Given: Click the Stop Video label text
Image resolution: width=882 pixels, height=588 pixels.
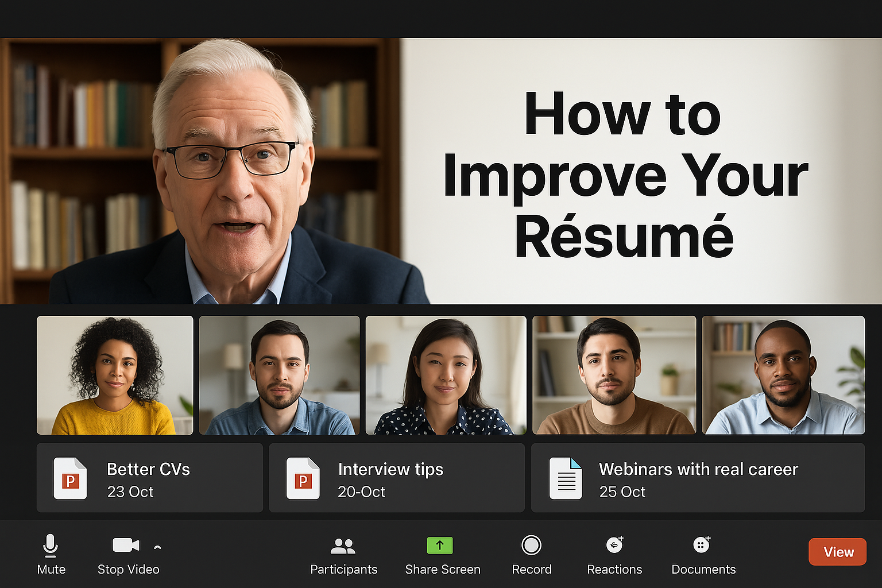Looking at the screenshot, I should pos(129,569).
